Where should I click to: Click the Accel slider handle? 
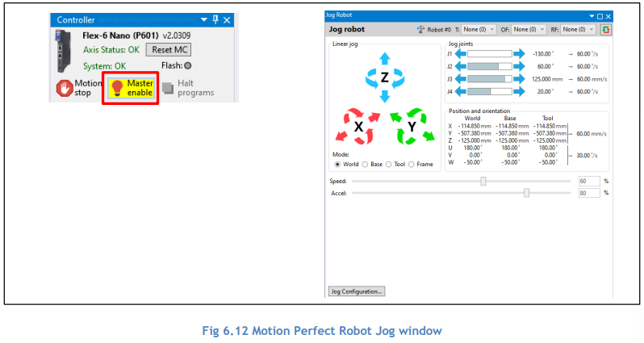(526, 193)
